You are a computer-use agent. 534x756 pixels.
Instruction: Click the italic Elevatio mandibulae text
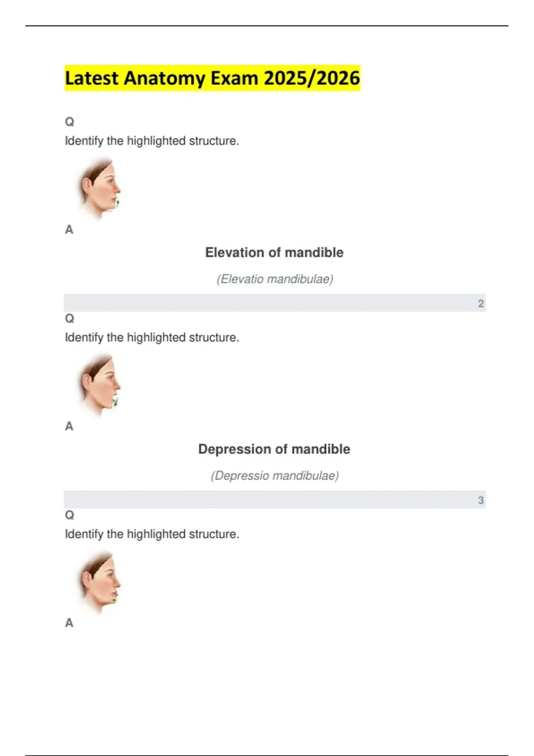pyautogui.click(x=275, y=279)
